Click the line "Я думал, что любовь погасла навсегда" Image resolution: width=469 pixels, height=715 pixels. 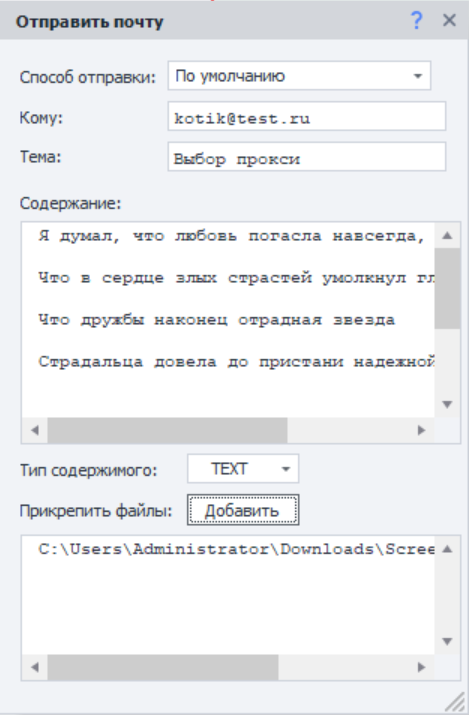(232, 236)
